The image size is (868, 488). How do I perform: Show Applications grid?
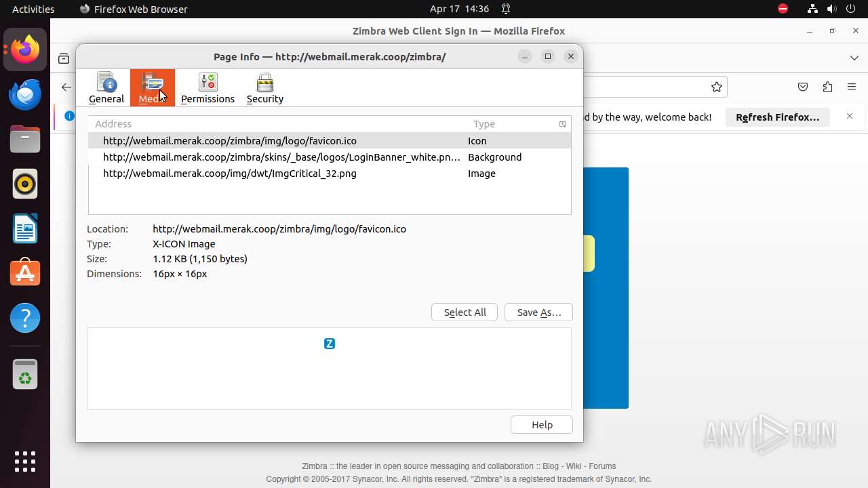(25, 462)
